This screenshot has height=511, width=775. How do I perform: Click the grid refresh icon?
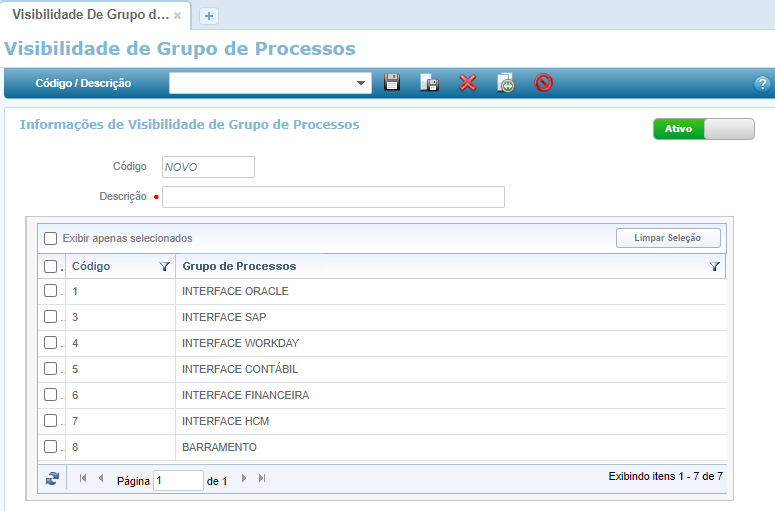click(x=52, y=479)
